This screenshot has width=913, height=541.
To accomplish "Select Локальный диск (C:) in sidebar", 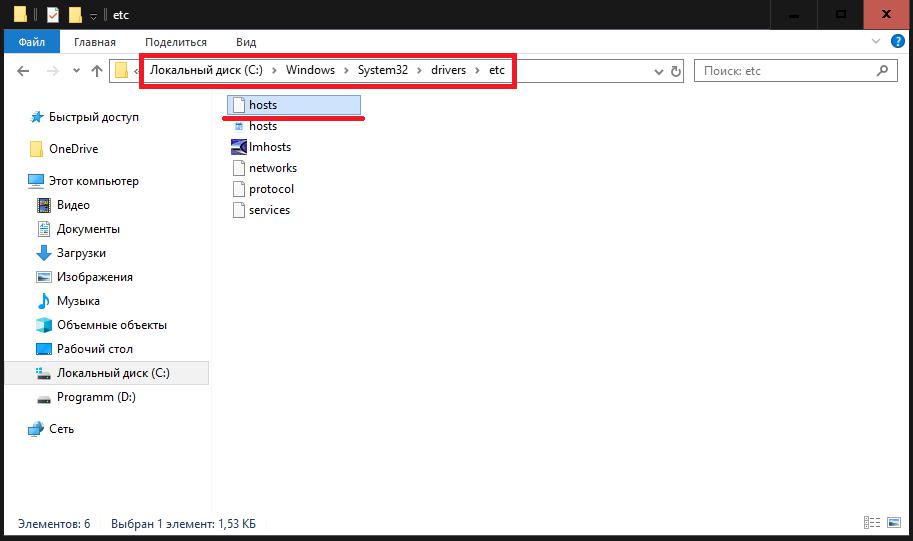I will click(x=107, y=373).
